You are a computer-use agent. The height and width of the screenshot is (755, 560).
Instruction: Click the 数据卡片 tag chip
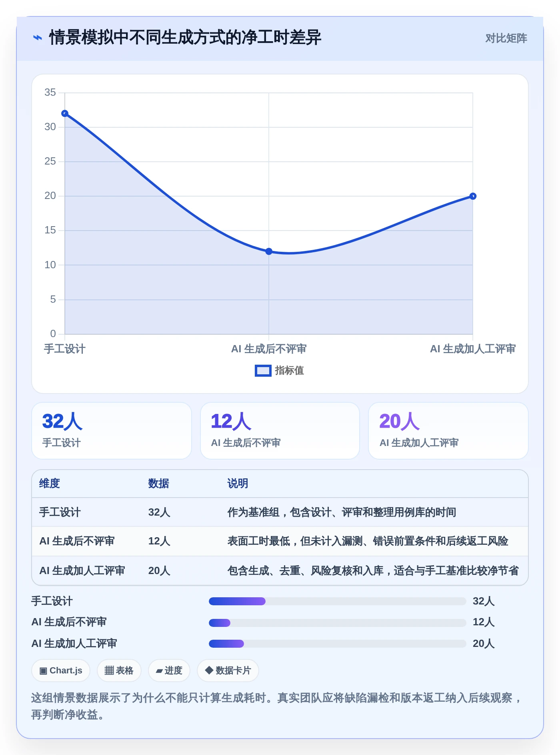pos(228,671)
